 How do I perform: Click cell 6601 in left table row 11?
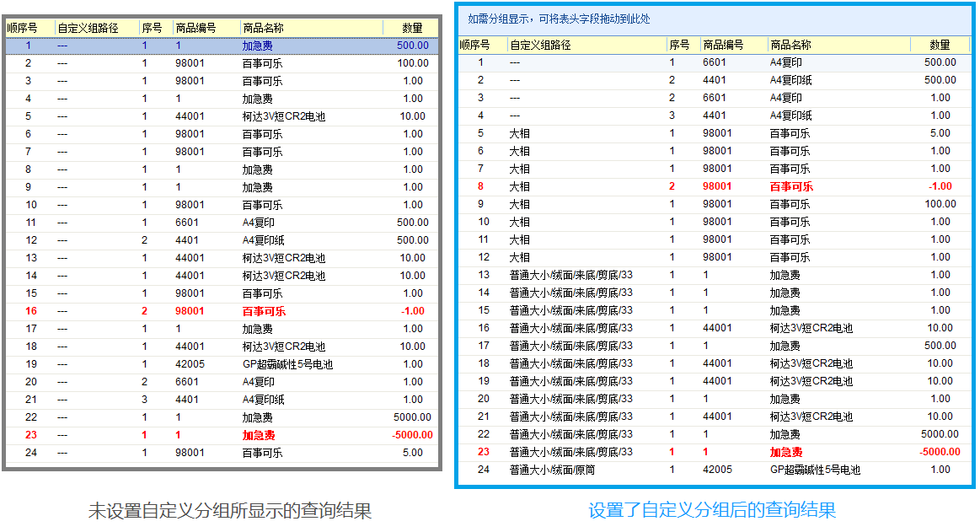click(187, 223)
